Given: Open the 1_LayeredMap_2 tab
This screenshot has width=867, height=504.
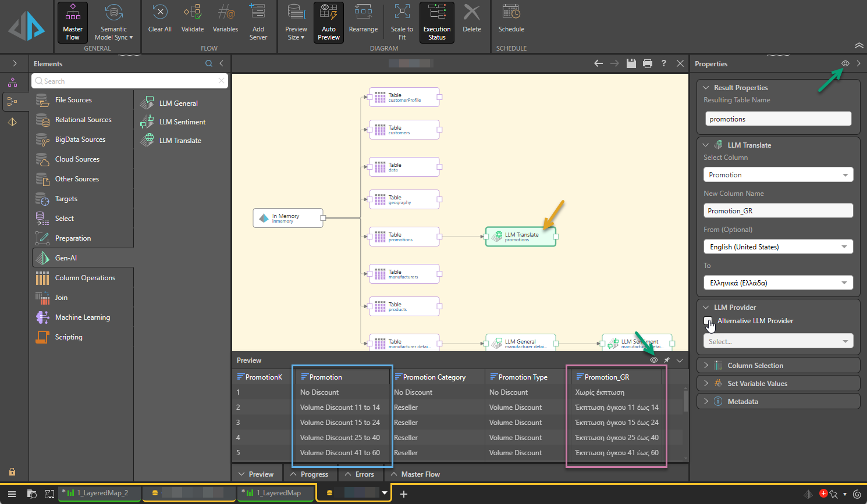Looking at the screenshot, I should coord(101,493).
